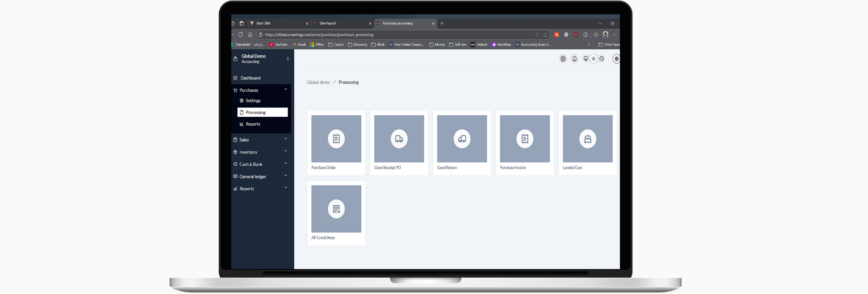
Task: Open the Landed Cost ship icon
Action: [x=587, y=139]
